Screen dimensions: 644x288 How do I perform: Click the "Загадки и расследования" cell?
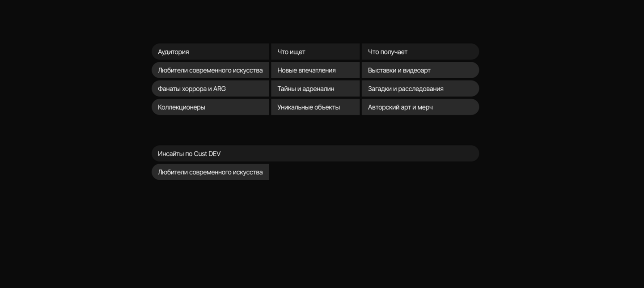coord(420,89)
